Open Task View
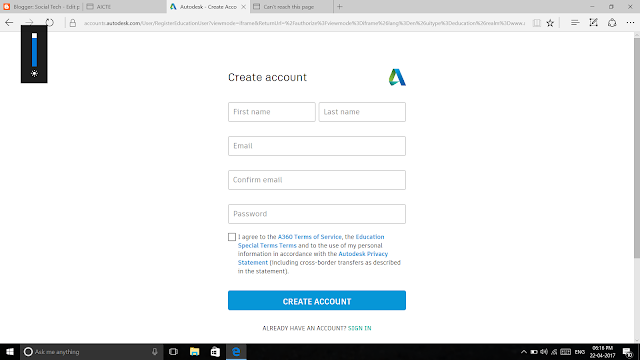This screenshot has height=360, width=640. click(x=173, y=352)
